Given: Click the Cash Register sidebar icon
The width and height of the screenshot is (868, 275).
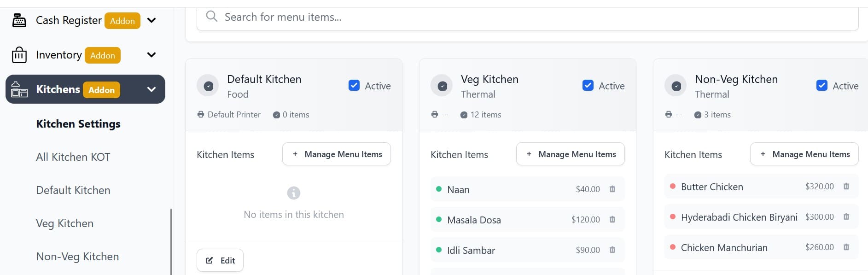Looking at the screenshot, I should point(19,20).
